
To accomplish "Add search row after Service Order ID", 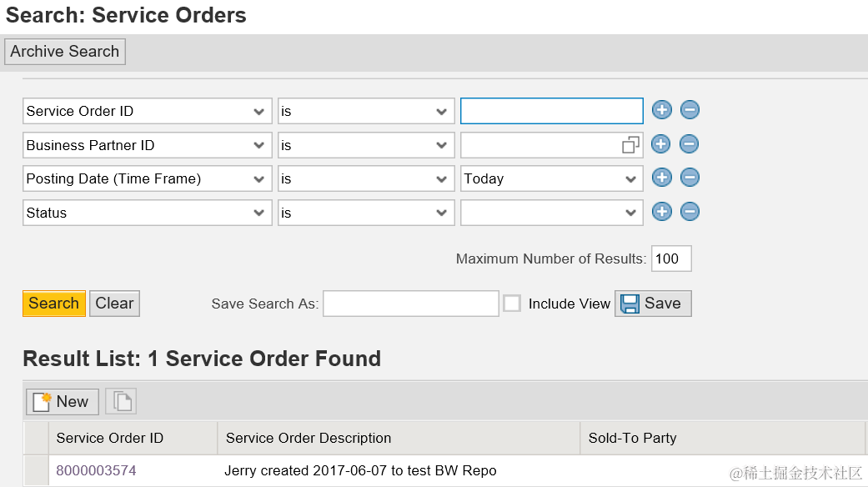I will coord(661,110).
